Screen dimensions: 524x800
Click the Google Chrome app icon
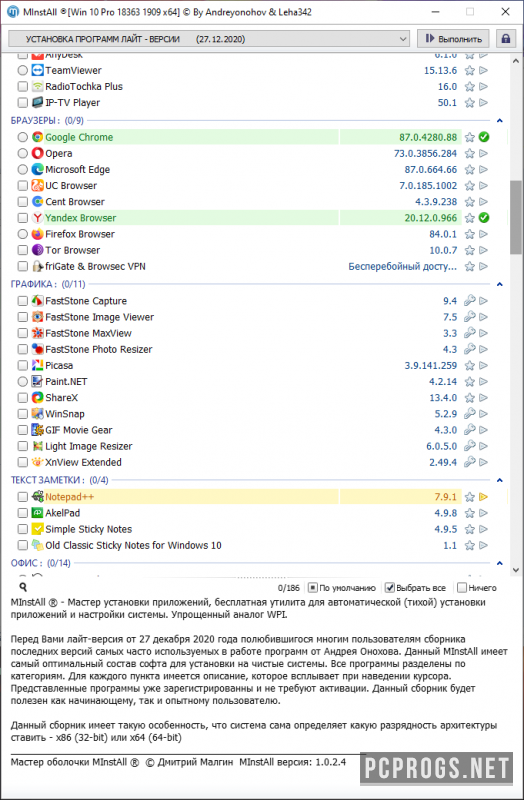(x=37, y=137)
